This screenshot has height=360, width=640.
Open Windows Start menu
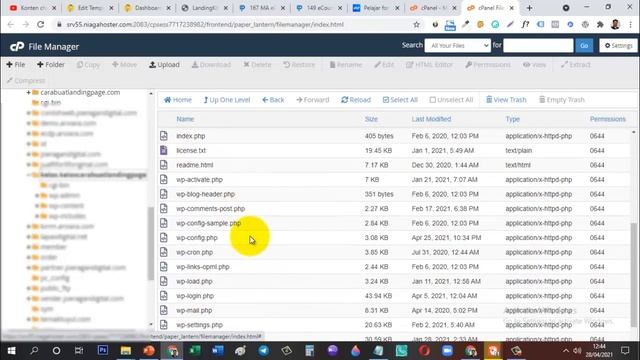[x=11, y=351]
